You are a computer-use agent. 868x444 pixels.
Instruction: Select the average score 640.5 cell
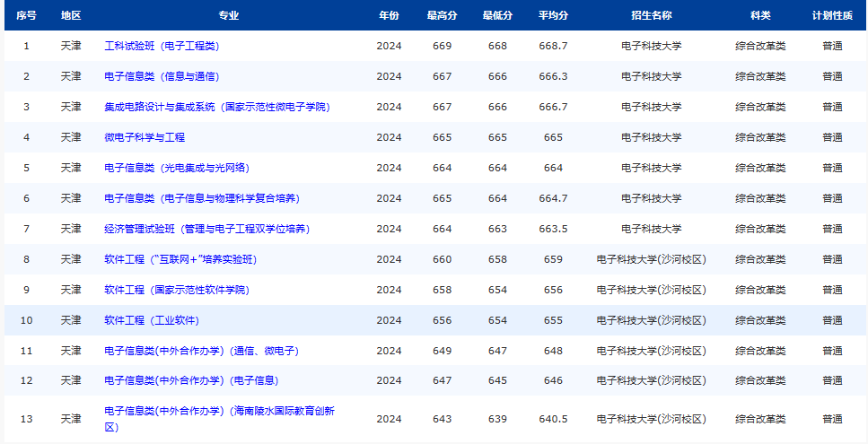(x=553, y=419)
